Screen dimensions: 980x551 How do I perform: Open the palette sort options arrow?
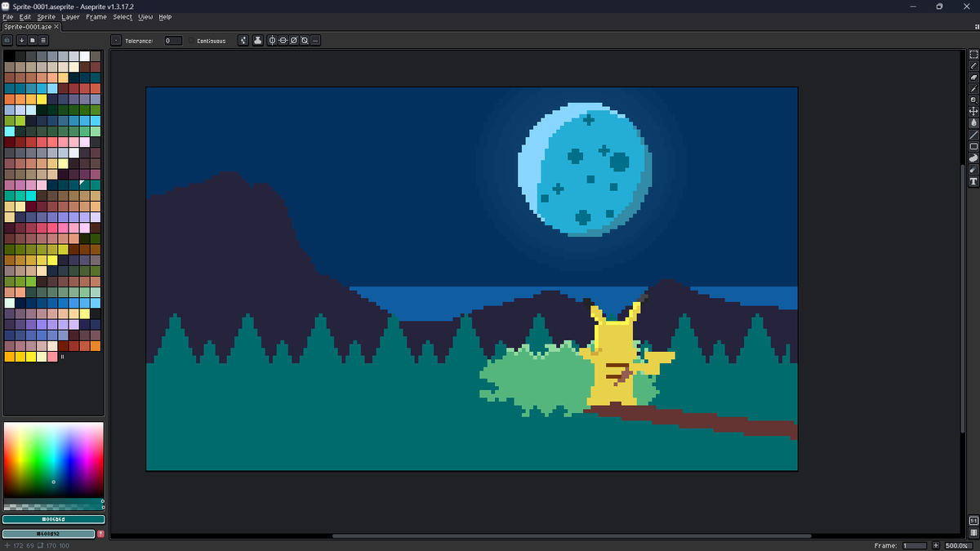point(21,40)
